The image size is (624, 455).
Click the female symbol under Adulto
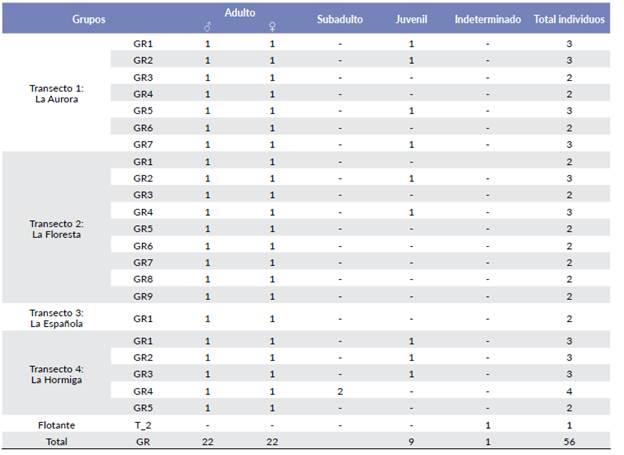pos(272,27)
